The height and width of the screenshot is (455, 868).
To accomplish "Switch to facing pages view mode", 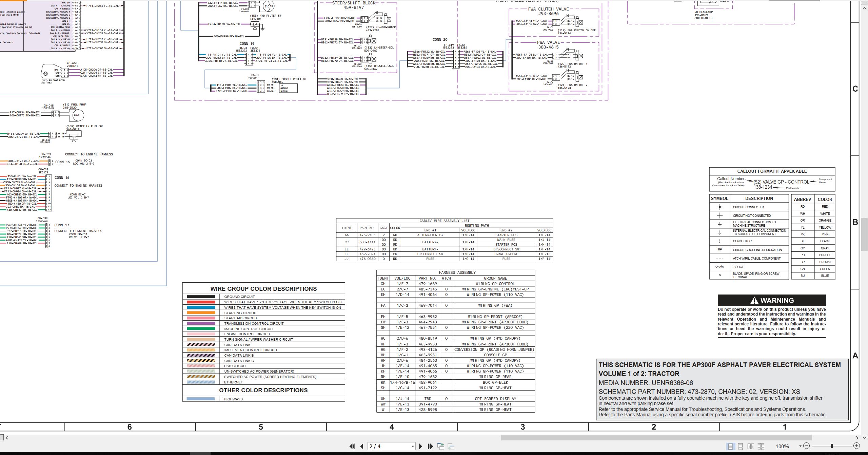I will tap(751, 447).
